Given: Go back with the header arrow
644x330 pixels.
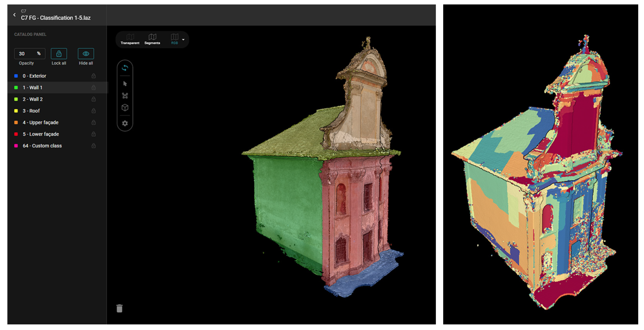Looking at the screenshot, I should 14,15.
